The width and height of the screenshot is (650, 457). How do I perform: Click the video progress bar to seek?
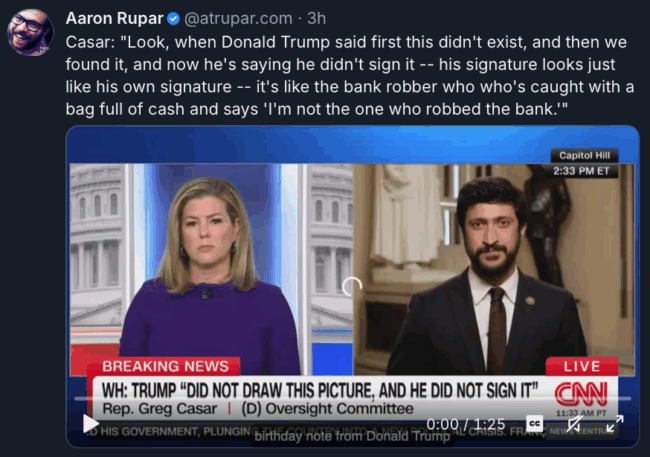352,399
